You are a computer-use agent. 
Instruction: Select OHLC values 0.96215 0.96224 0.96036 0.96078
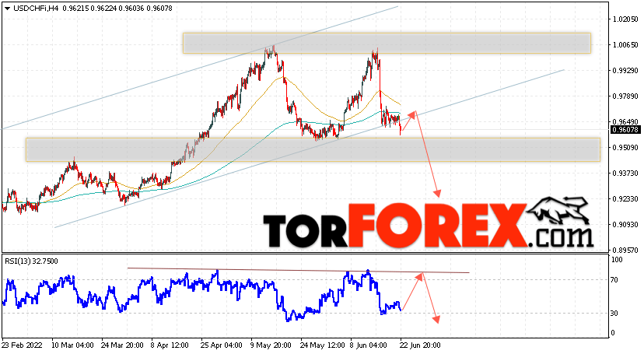click(117, 9)
